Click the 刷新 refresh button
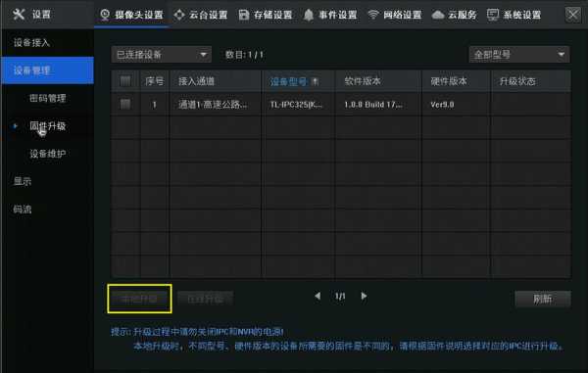The width and height of the screenshot is (588, 373). pyautogui.click(x=543, y=299)
